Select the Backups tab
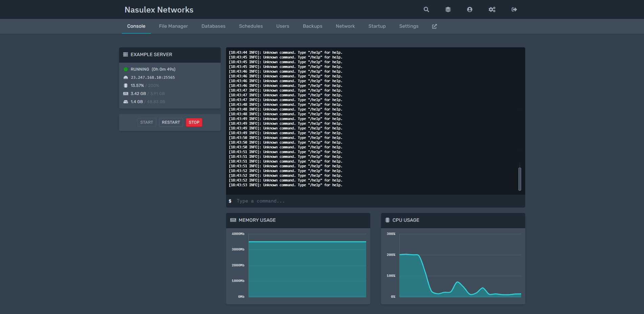This screenshot has width=644, height=314. pos(312,26)
